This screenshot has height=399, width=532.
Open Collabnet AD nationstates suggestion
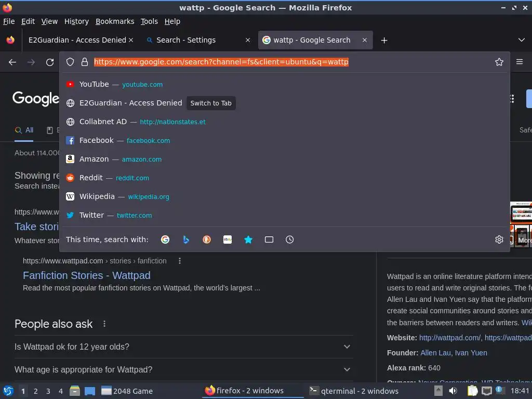[284, 122]
